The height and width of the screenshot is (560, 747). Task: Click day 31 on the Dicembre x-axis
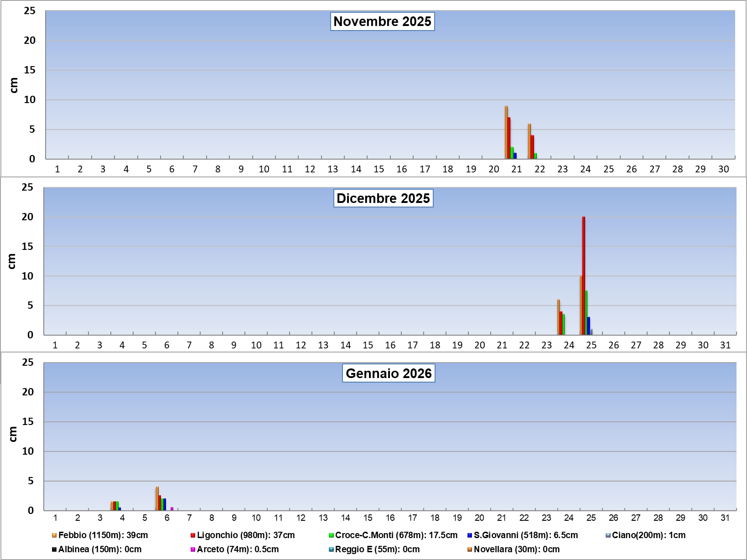coord(725,345)
